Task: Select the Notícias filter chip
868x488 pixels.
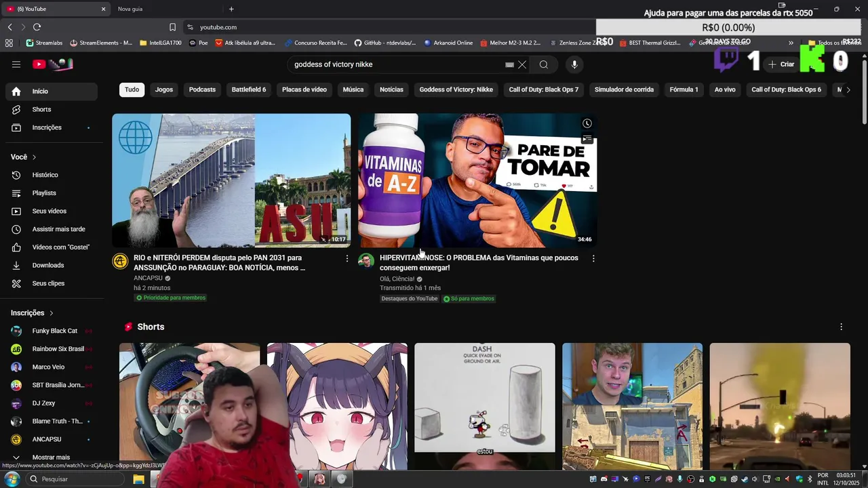Action: [x=391, y=89]
